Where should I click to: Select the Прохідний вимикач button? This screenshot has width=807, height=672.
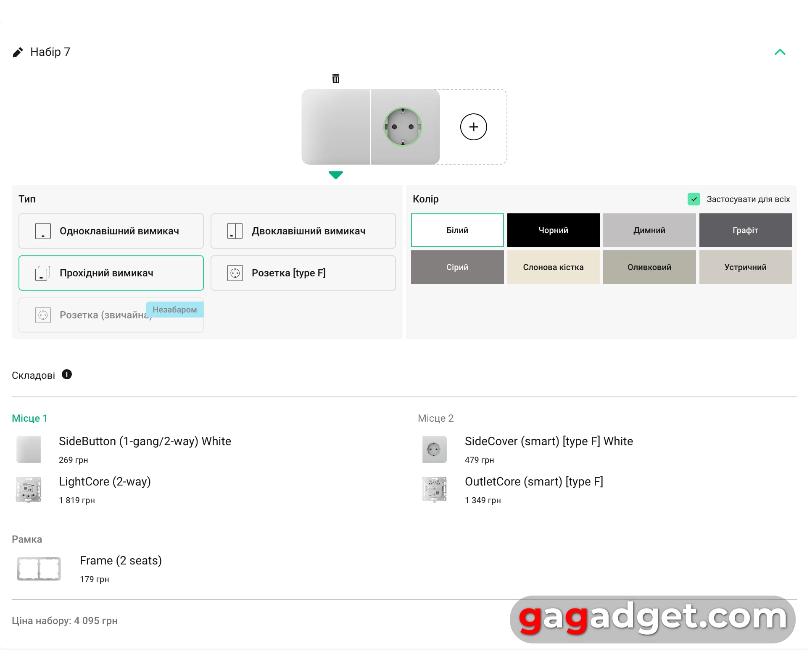[111, 273]
